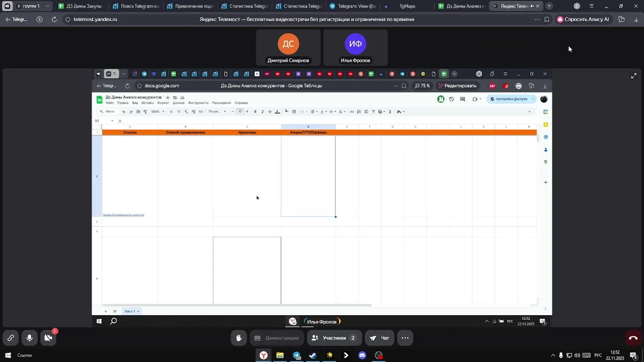Click Спросить Алису AI button
Screen dimensions: 644x362
click(x=583, y=19)
